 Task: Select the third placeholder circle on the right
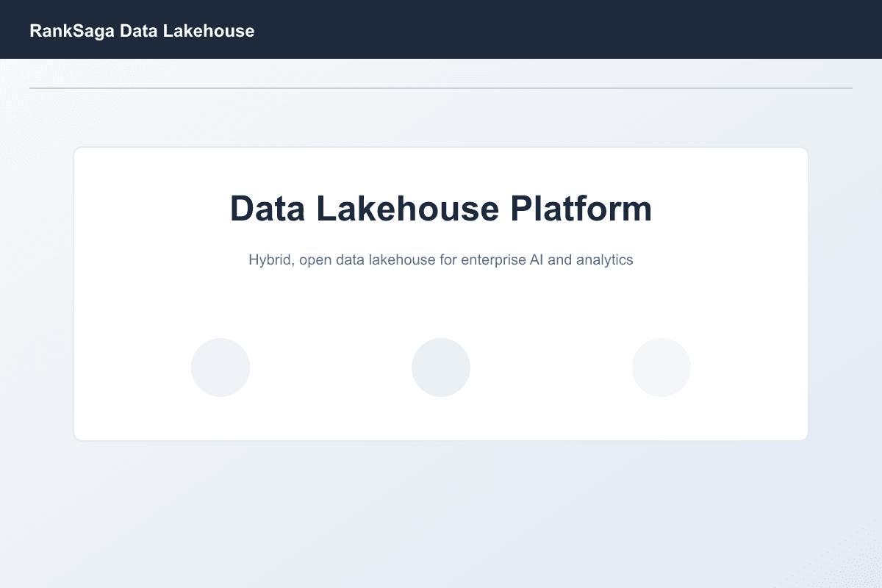click(661, 367)
